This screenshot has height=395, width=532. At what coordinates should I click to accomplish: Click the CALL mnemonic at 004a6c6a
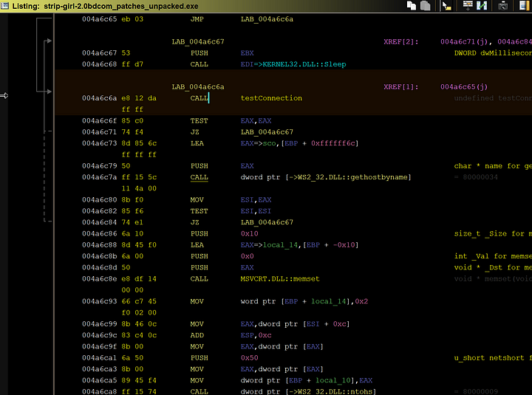pos(199,98)
